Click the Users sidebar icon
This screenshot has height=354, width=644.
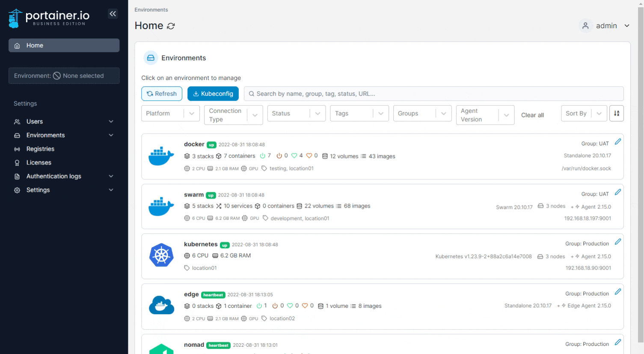click(17, 122)
